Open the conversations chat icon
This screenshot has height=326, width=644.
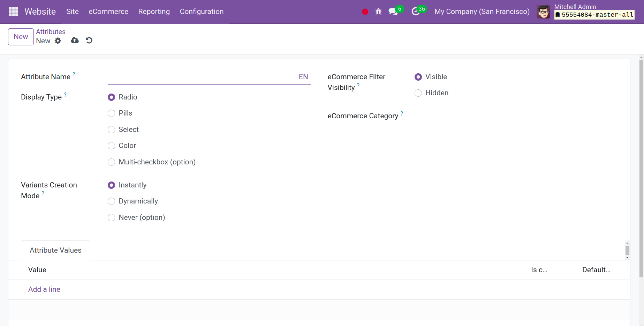[393, 12]
